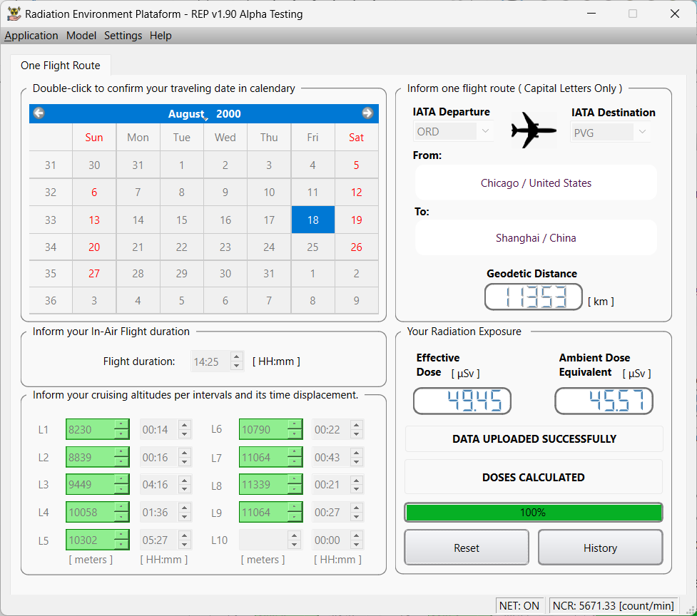
Task: Open the IATA Departure dropdown
Action: [x=485, y=132]
